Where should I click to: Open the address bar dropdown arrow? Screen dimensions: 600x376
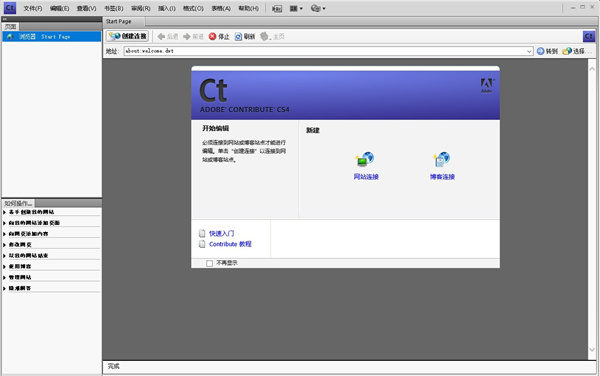pos(529,51)
